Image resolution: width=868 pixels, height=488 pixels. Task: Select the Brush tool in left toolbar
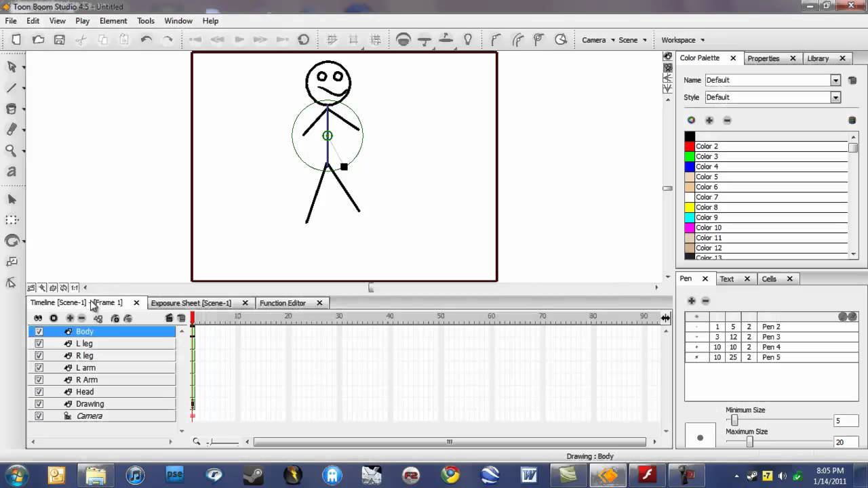(x=12, y=87)
